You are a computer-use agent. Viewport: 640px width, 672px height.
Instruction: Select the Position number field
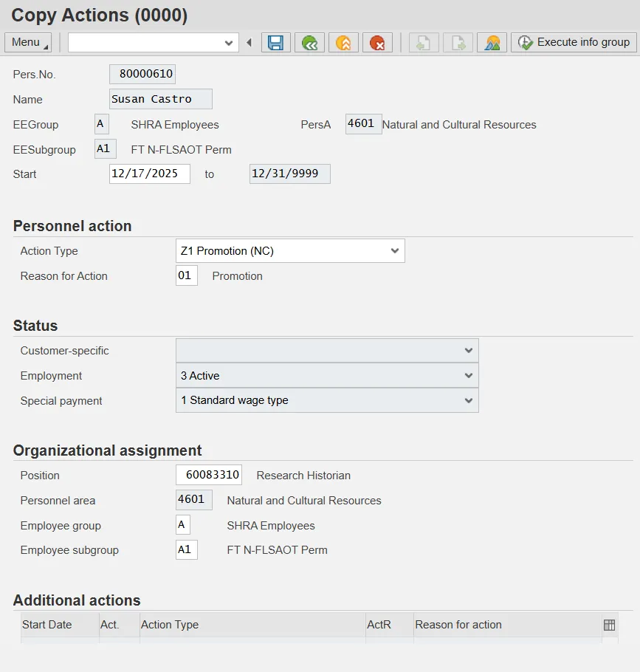pyautogui.click(x=209, y=476)
